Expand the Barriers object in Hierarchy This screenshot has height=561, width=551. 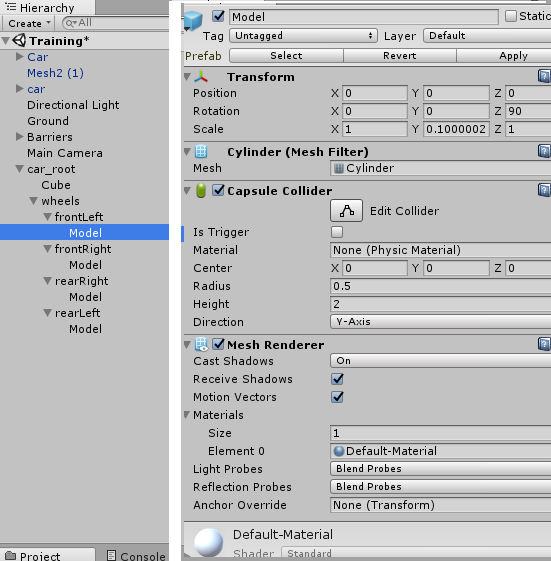click(20, 137)
